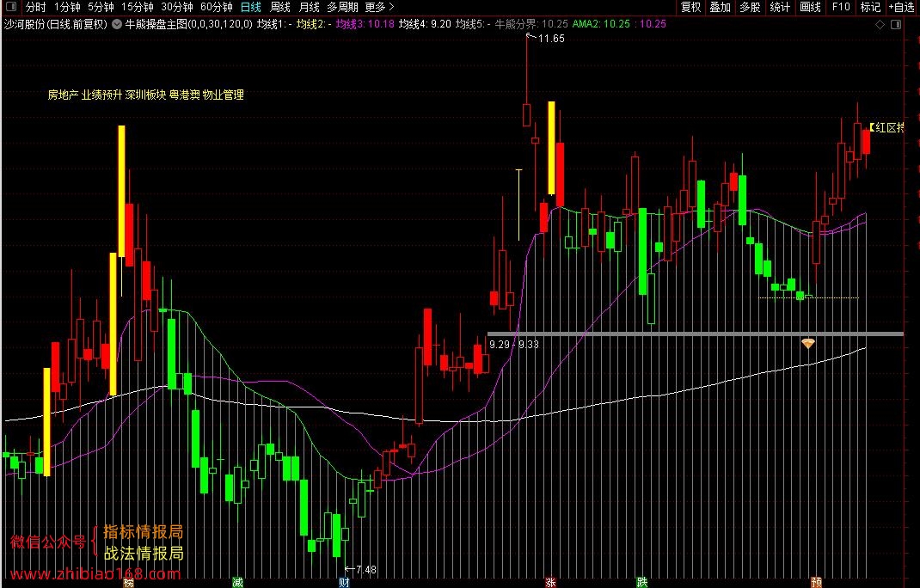
Task: Click the 均线1 legend label
Action: coord(274,24)
